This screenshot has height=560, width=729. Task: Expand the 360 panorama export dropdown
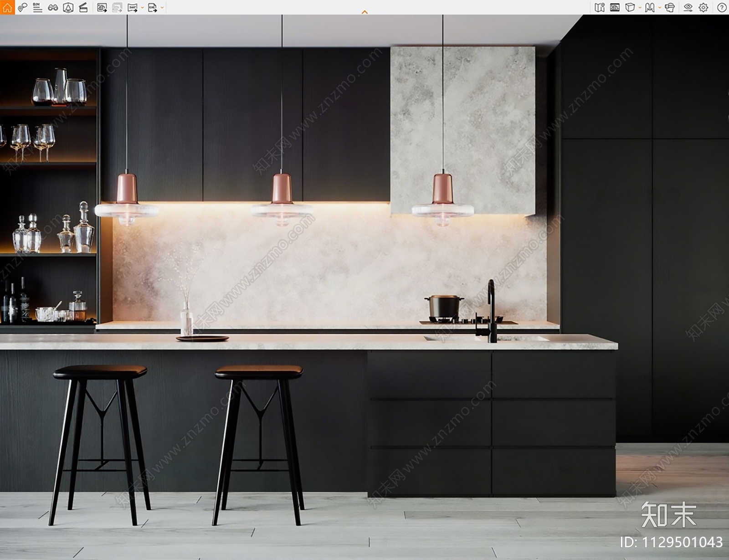[x=142, y=8]
